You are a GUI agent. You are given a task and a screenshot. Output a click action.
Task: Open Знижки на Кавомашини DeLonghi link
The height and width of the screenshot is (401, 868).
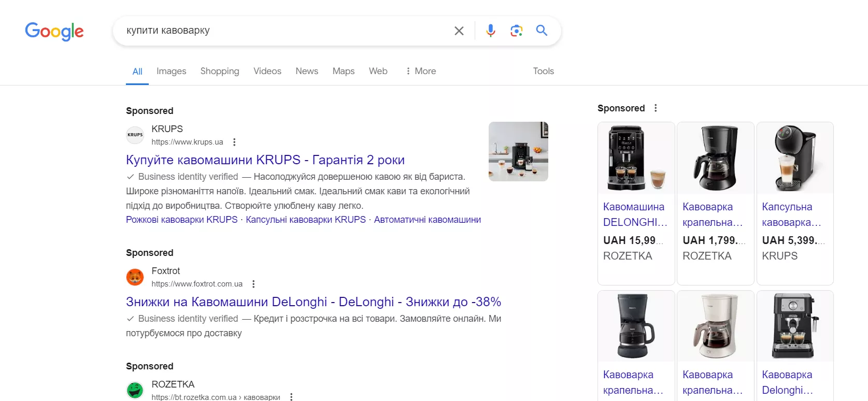(314, 302)
